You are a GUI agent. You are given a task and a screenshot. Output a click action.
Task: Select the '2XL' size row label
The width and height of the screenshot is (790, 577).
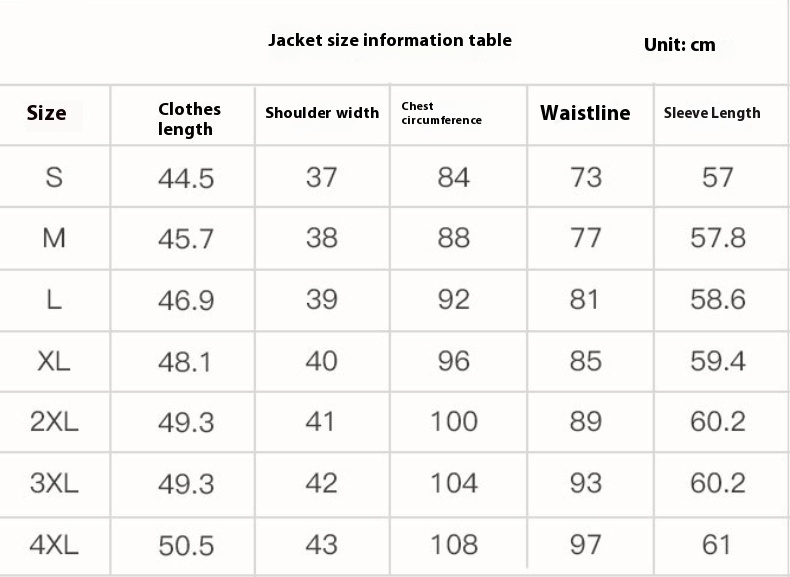[x=54, y=421]
